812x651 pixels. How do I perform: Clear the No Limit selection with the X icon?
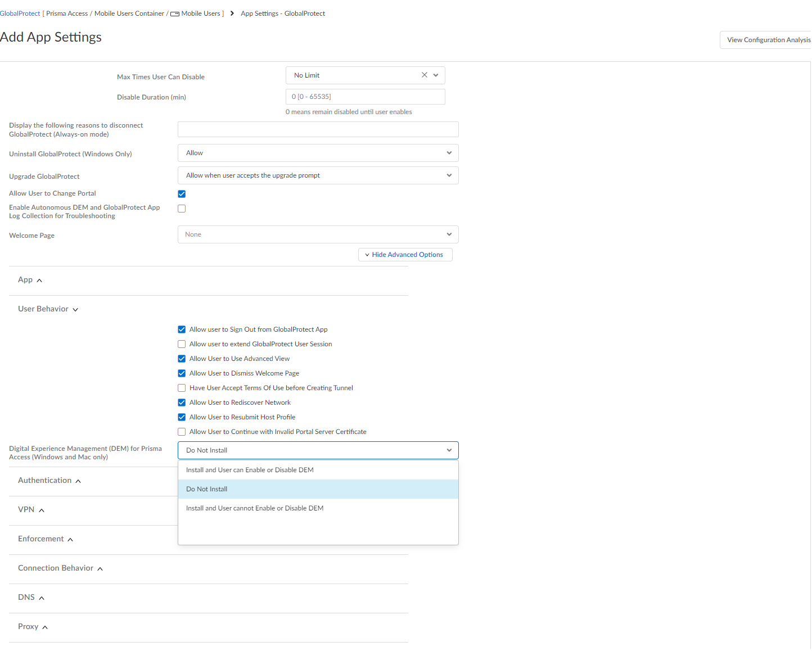point(424,75)
